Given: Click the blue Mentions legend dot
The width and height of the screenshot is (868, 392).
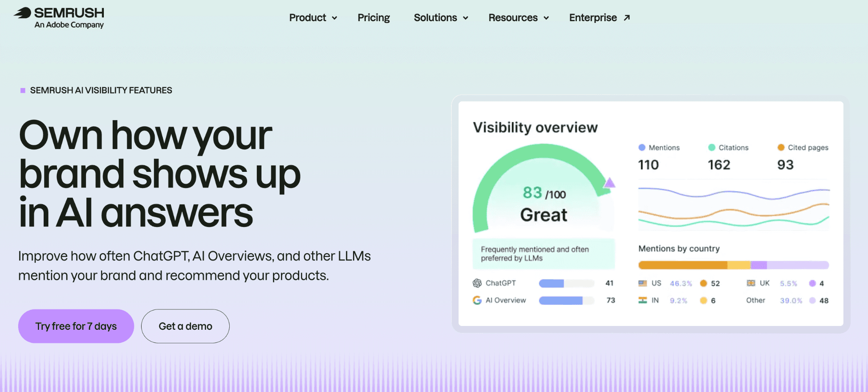Looking at the screenshot, I should pyautogui.click(x=642, y=147).
